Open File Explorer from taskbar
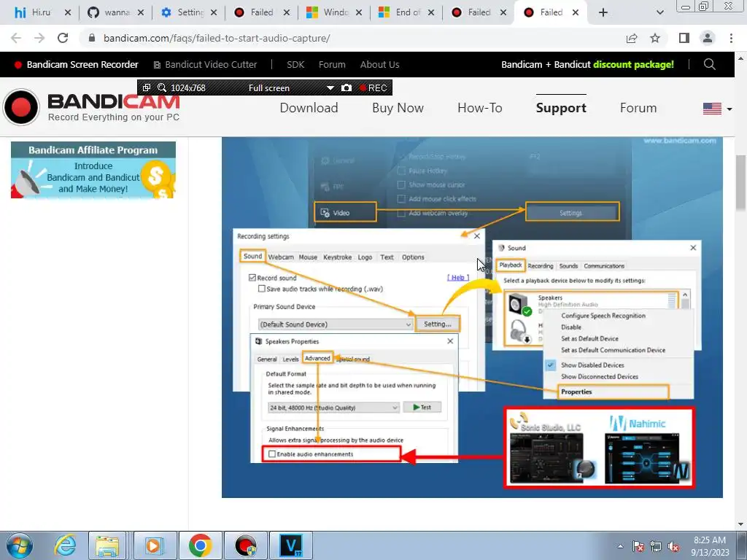The width and height of the screenshot is (747, 560). tap(108, 545)
